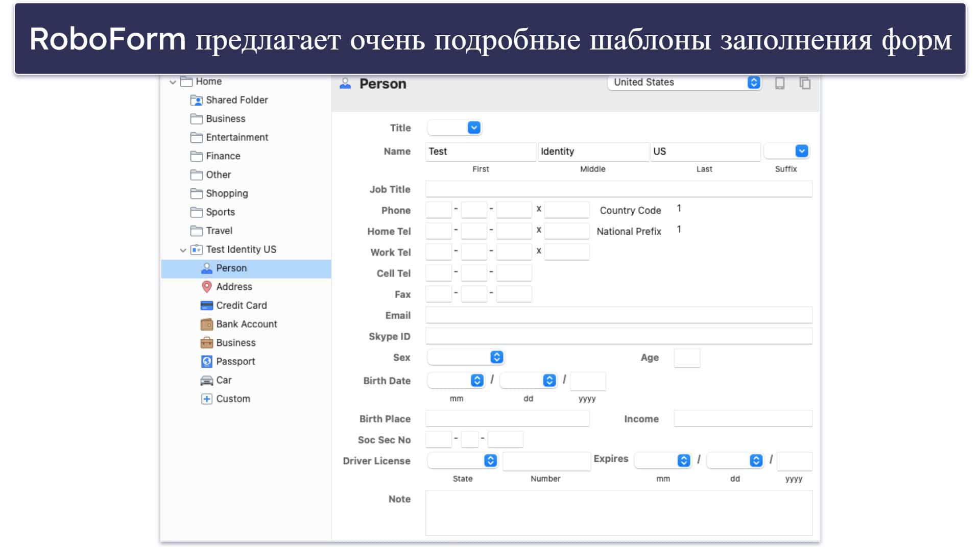Image resolution: width=980 pixels, height=547 pixels.
Task: Click the Custom plus icon
Action: pyautogui.click(x=207, y=399)
